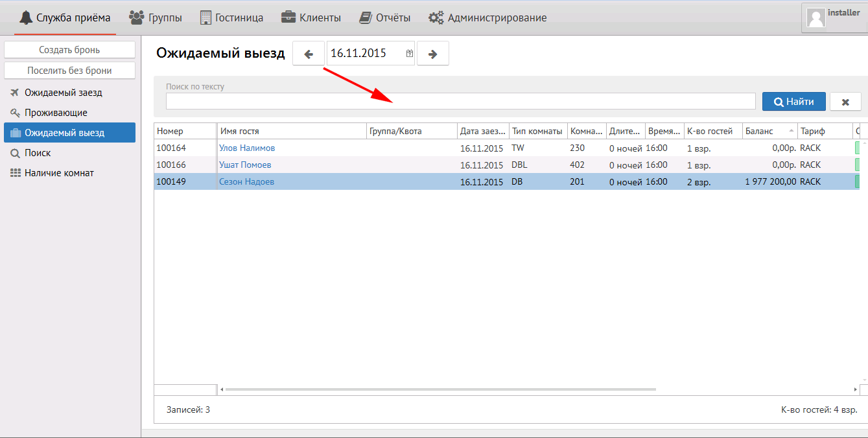Click the X clear search button
Image resolution: width=868 pixels, height=438 pixels.
pyautogui.click(x=845, y=102)
